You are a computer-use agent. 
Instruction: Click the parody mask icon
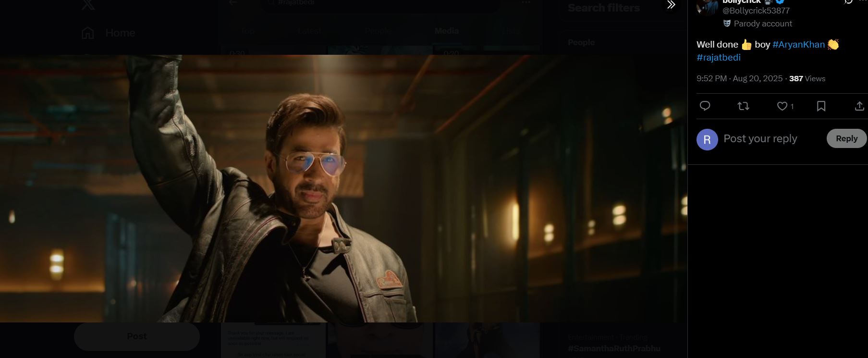pyautogui.click(x=727, y=24)
